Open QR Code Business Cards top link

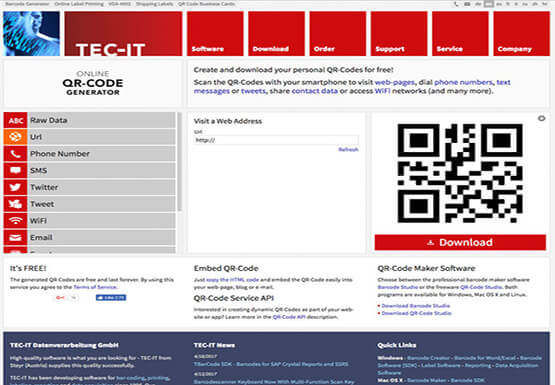tap(206, 4)
